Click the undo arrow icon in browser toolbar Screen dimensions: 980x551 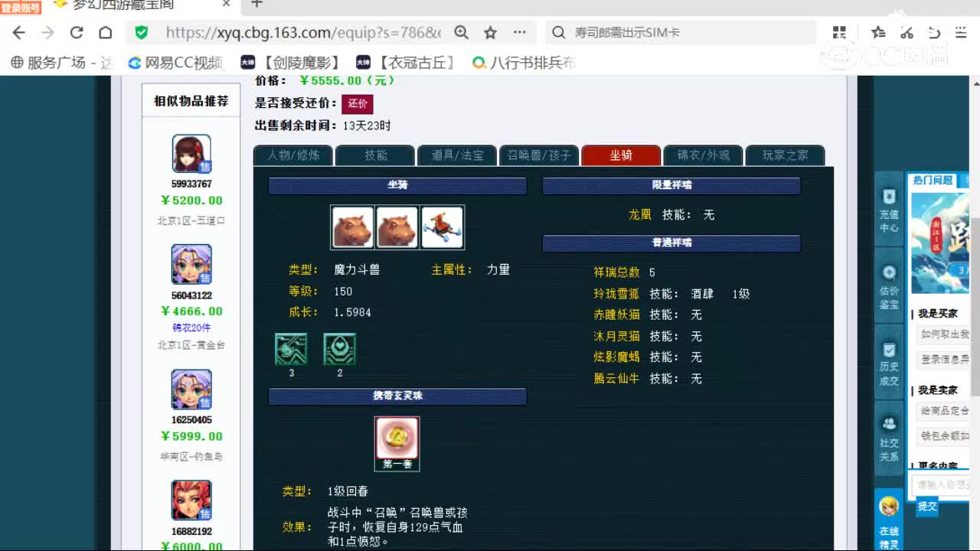[x=934, y=32]
